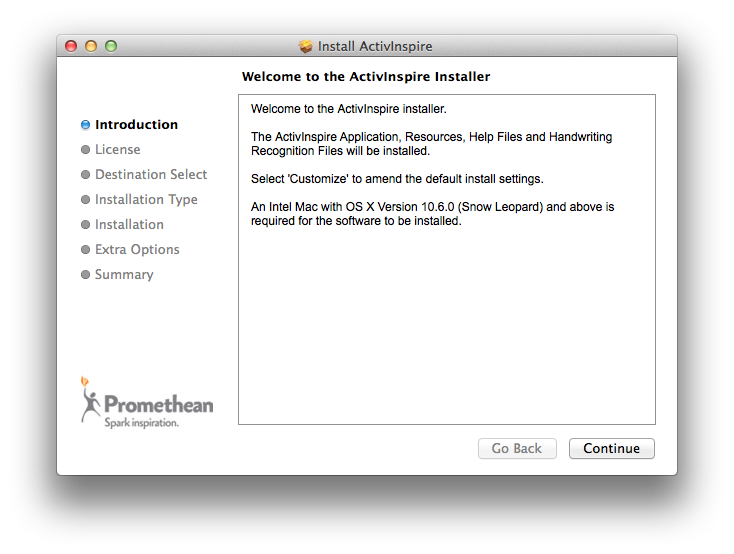This screenshot has height=554, width=734.
Task: Click the gray bullet beside Summary
Action: (85, 275)
